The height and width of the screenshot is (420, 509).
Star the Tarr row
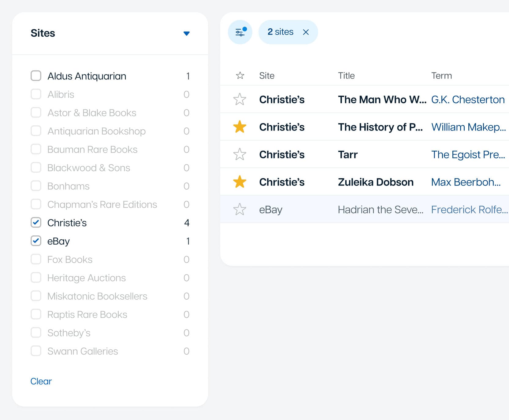click(240, 154)
